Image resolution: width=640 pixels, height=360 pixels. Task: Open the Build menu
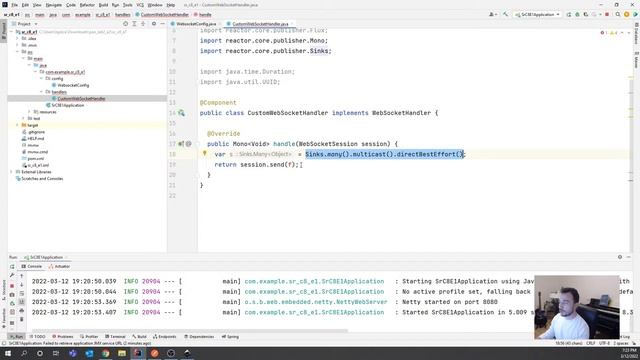103,5
